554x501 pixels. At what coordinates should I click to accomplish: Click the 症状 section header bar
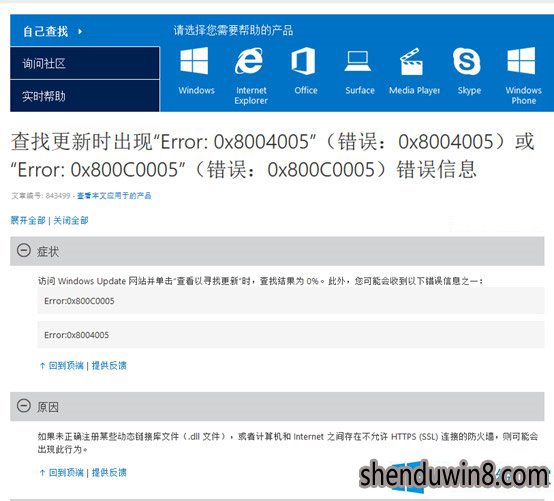(277, 251)
